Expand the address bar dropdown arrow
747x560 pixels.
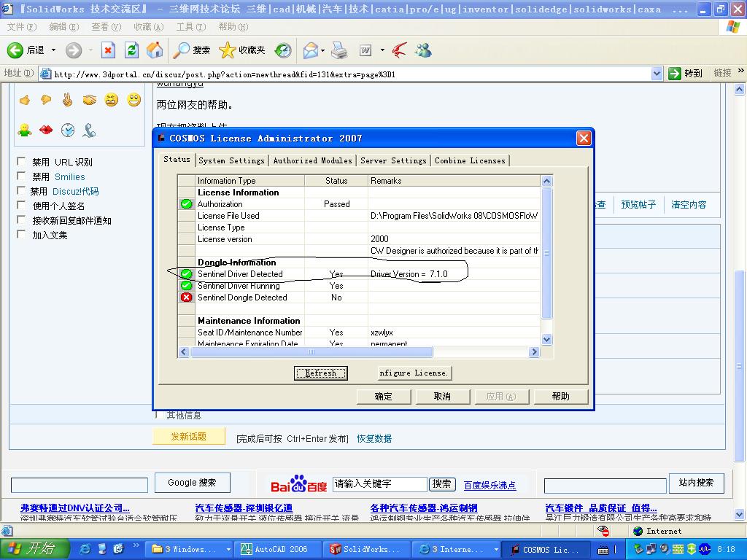pyautogui.click(x=657, y=74)
